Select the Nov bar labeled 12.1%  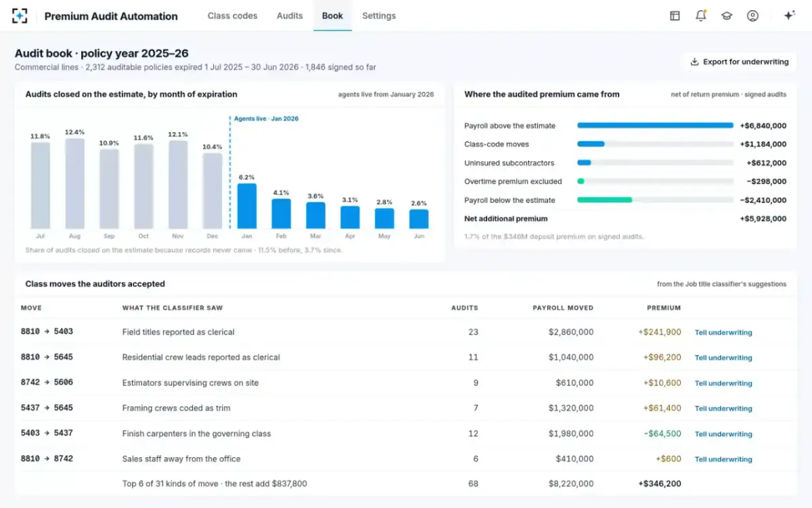pyautogui.click(x=178, y=184)
